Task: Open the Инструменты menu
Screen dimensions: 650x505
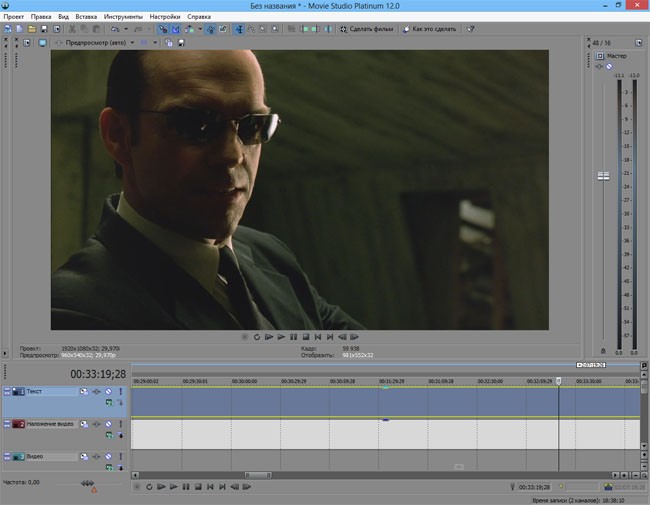Action: pos(123,17)
